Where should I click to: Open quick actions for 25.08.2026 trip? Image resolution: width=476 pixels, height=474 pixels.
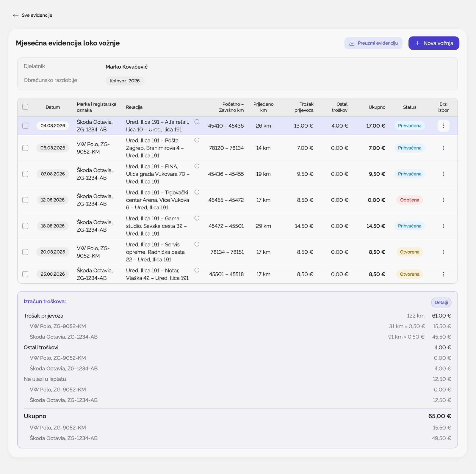click(443, 274)
